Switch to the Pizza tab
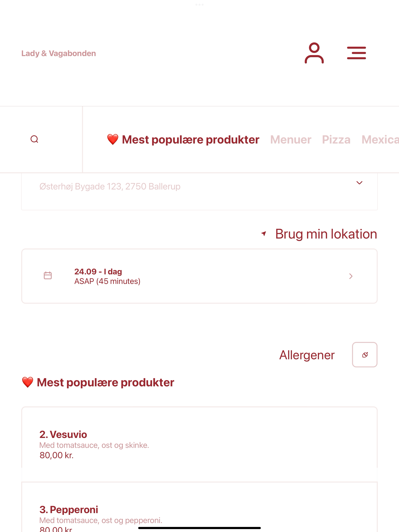Viewport: 399px width, 532px height. click(x=336, y=140)
